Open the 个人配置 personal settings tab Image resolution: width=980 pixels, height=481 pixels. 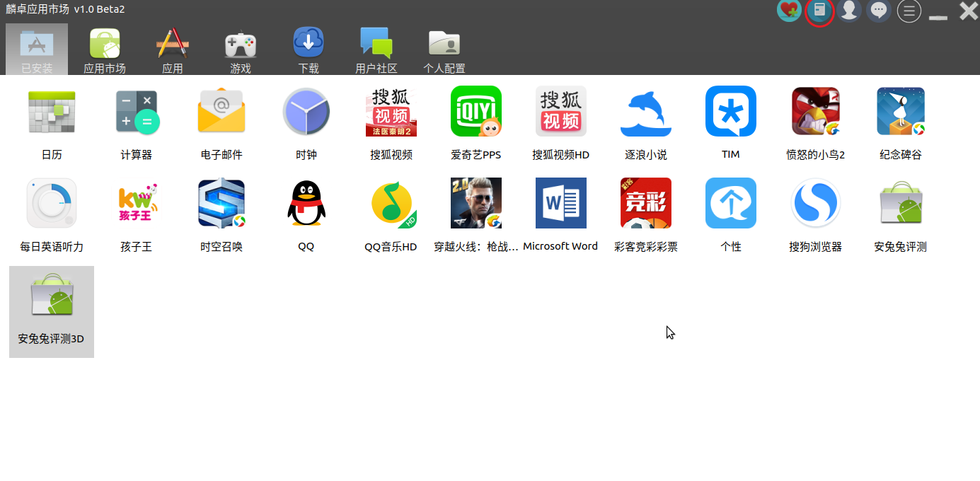pyautogui.click(x=444, y=50)
